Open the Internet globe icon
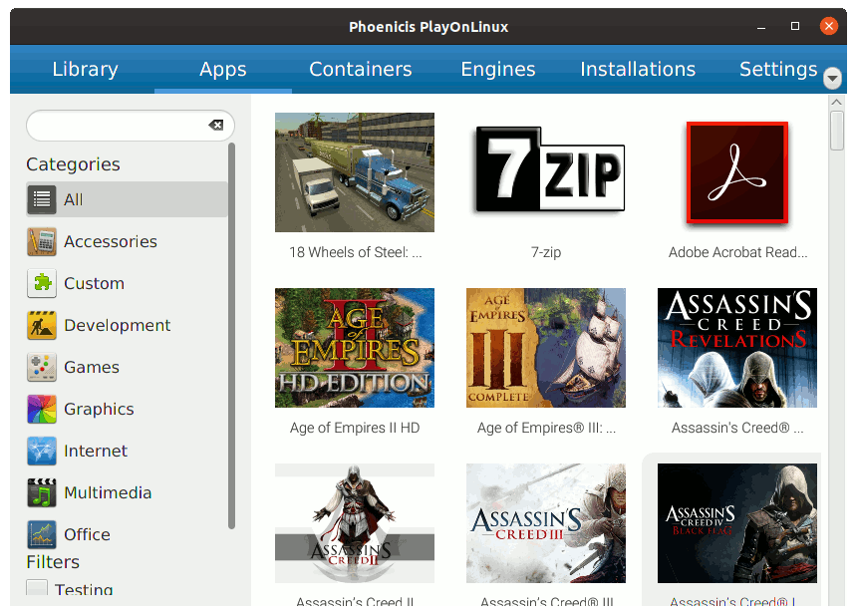Viewport: 857px width, 616px height. 42,451
